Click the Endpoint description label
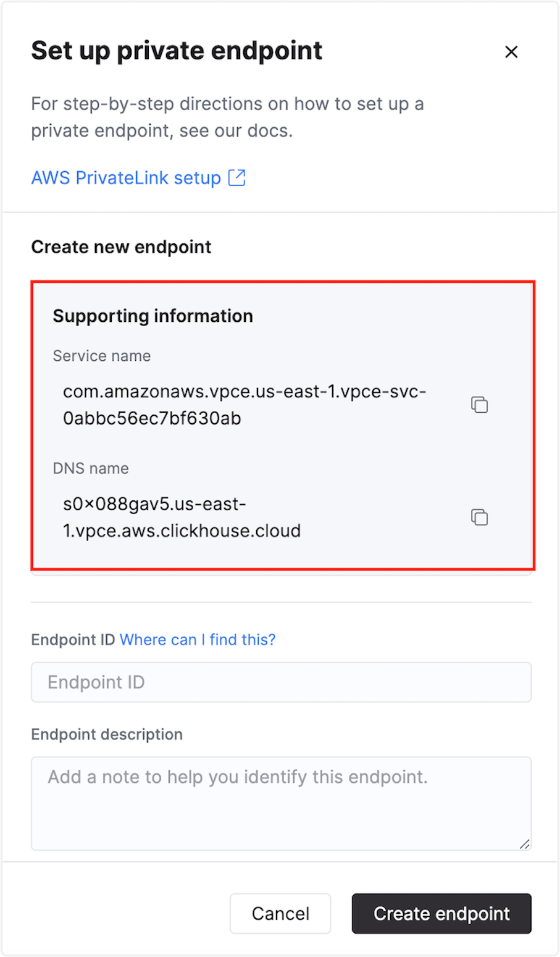 (106, 734)
